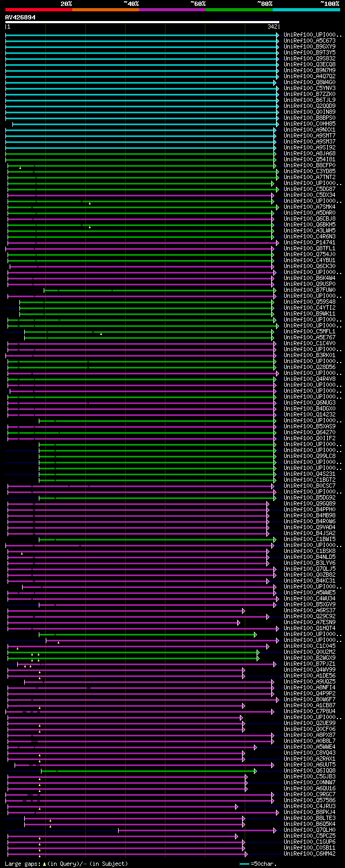Image resolution: width=345 pixels, height=868 pixels.
Task: Click the arrowhead for UniRef100_Q59S48
Action: point(273,302)
